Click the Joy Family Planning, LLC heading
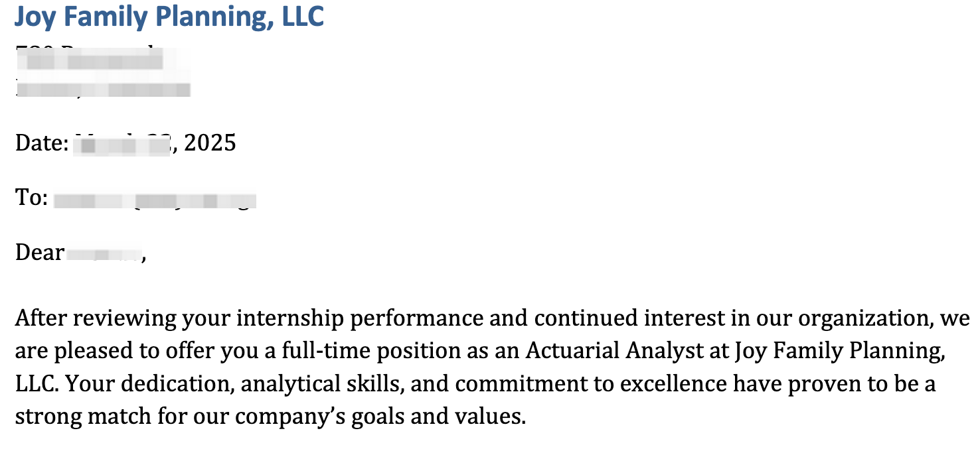The image size is (980, 455). (x=169, y=16)
